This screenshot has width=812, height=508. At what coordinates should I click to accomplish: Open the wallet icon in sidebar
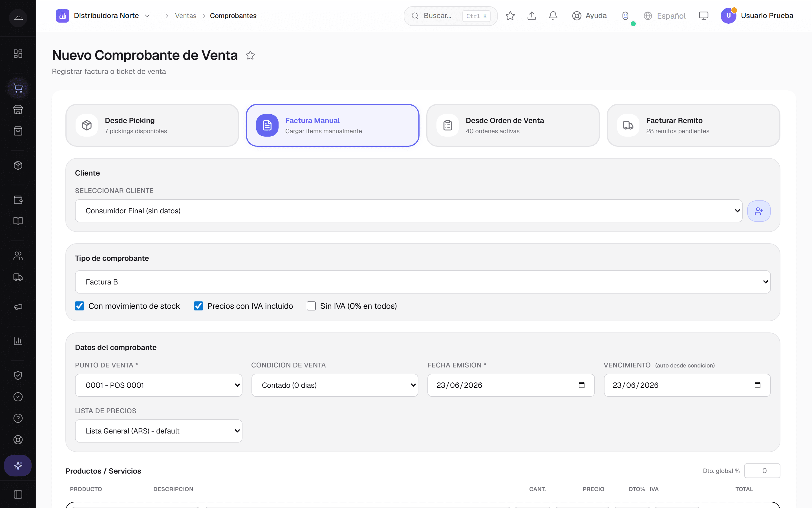pos(18,200)
